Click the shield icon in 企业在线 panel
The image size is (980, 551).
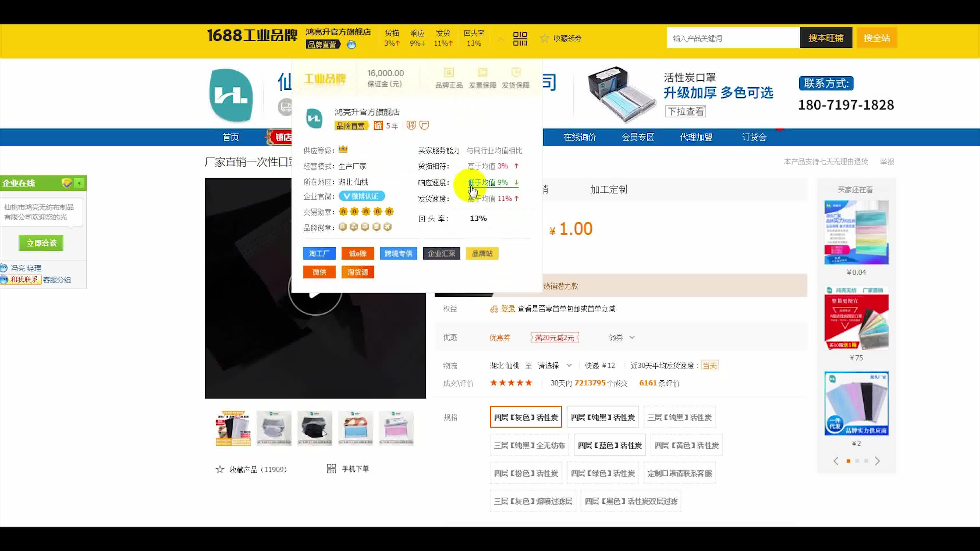pos(67,183)
